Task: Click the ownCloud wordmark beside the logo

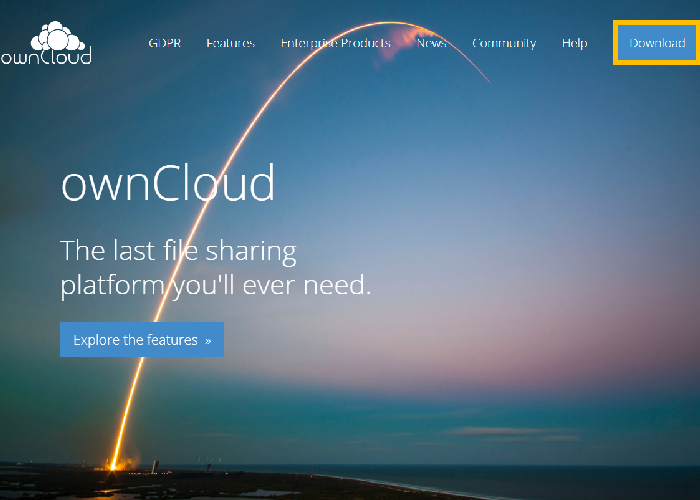Action: click(x=45, y=57)
